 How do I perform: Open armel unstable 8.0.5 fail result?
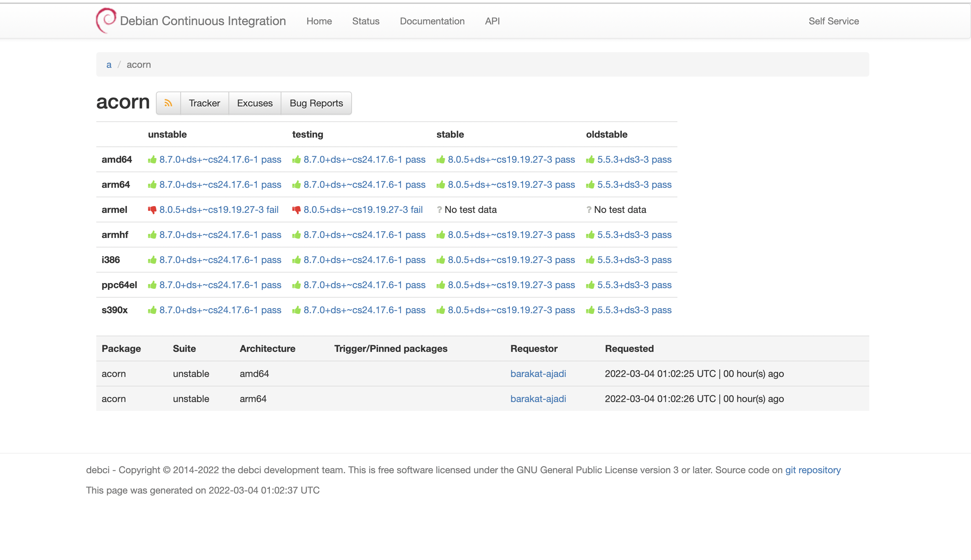click(x=219, y=209)
